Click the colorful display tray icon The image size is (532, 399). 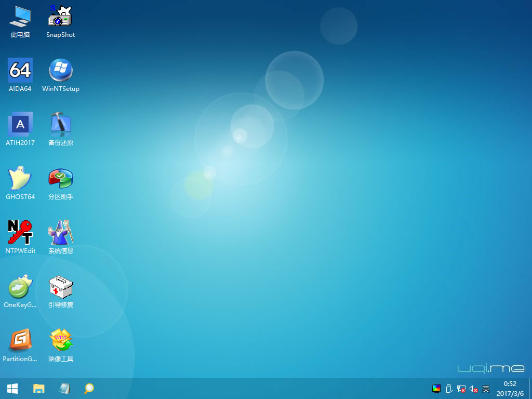(436, 389)
